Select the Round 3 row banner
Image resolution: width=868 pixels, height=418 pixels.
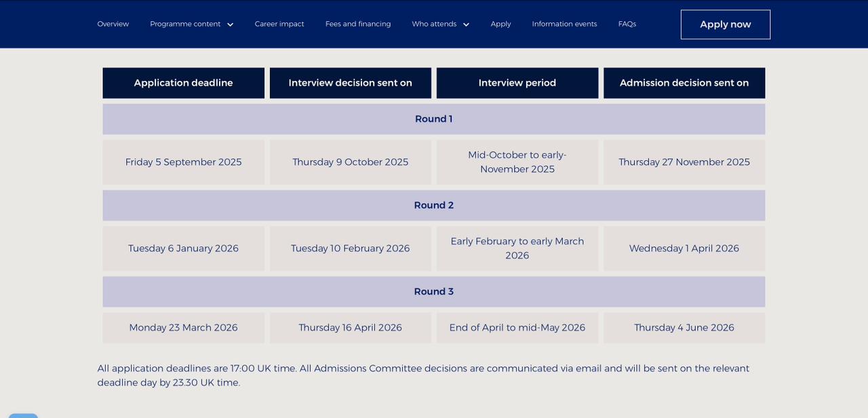point(433,291)
